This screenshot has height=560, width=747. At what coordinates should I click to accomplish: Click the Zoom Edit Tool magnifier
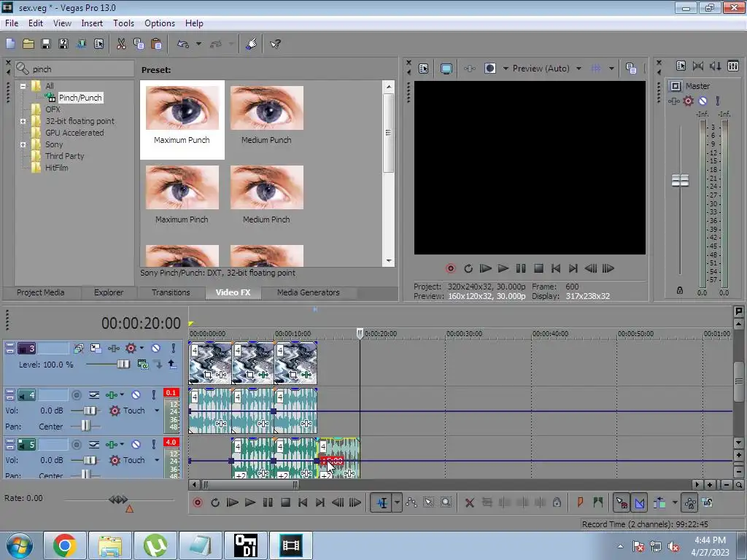pos(446,502)
